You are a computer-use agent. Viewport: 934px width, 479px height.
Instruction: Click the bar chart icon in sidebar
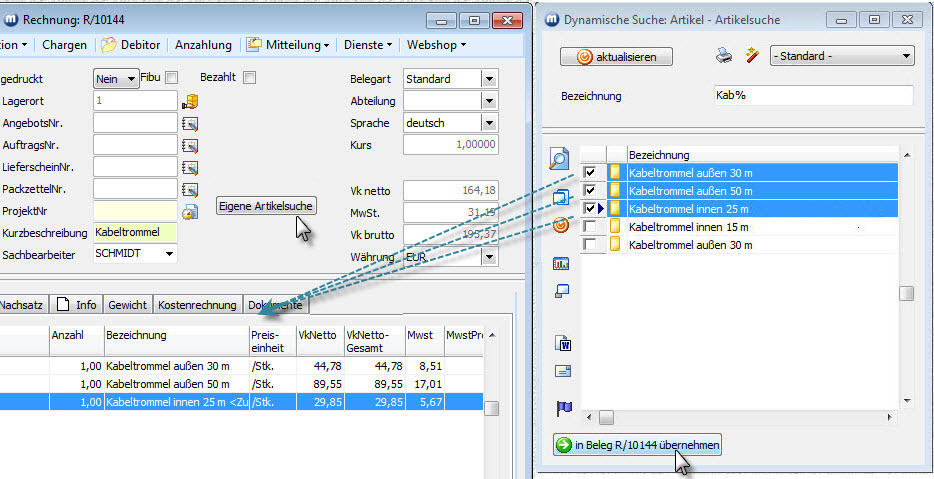[x=561, y=263]
